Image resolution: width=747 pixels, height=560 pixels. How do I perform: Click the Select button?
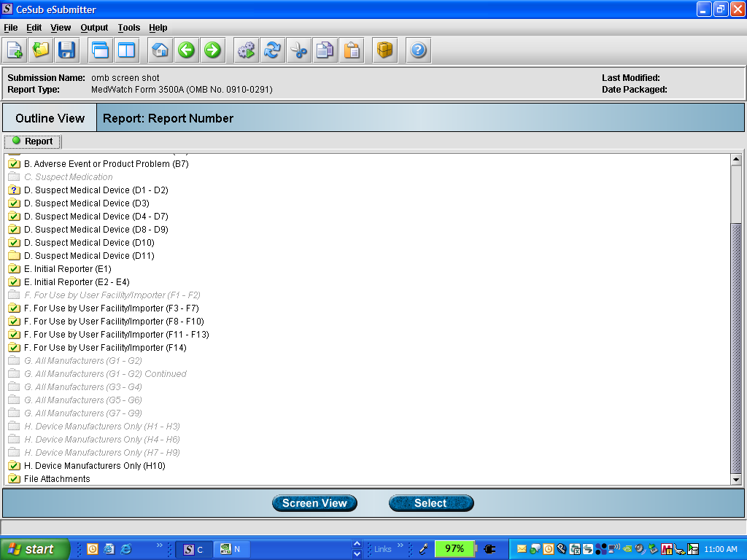pos(431,503)
